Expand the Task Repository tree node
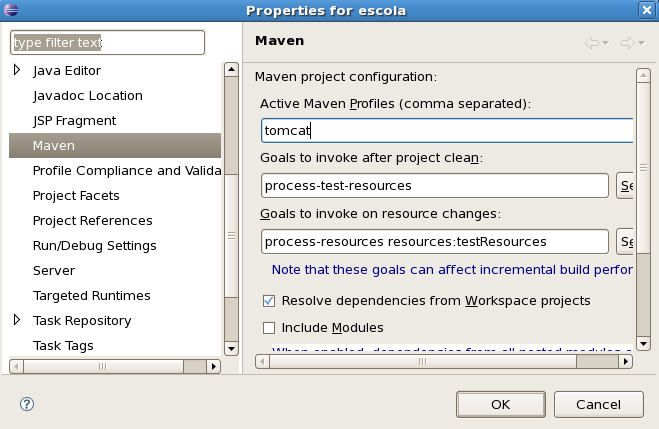This screenshot has width=659, height=429. pos(17,321)
